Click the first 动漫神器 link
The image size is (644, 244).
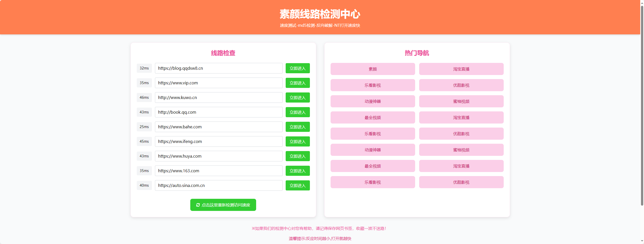(372, 101)
